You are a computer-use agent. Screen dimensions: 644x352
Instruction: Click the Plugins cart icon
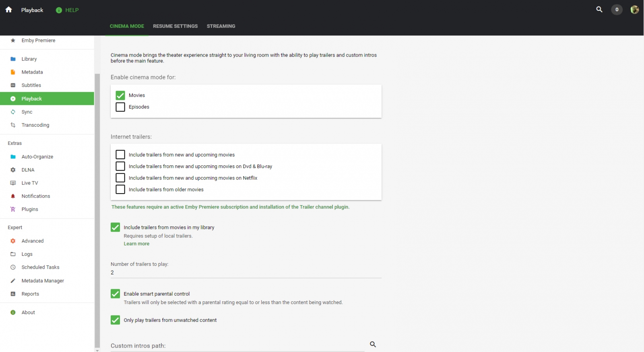click(x=13, y=210)
